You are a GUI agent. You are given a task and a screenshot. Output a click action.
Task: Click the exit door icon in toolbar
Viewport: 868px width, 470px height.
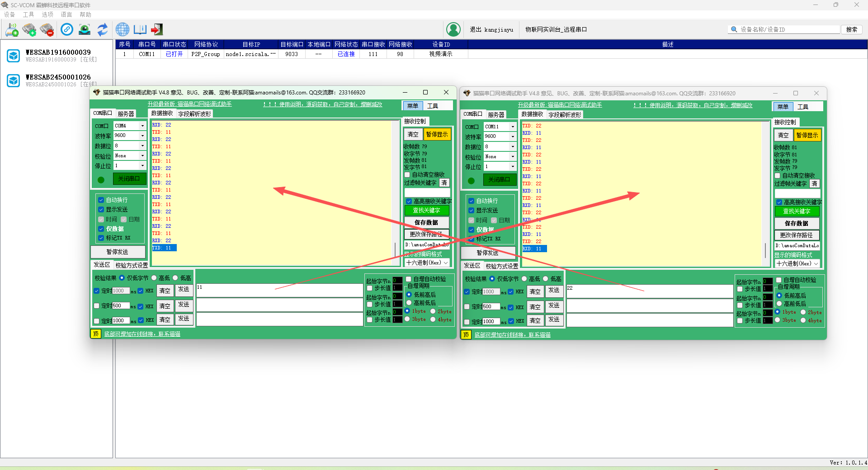pyautogui.click(x=157, y=30)
